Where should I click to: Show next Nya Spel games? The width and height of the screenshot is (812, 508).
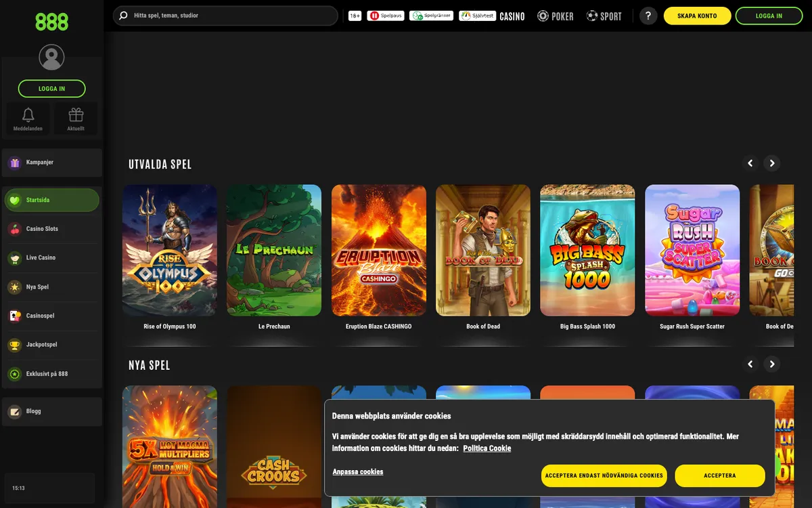pyautogui.click(x=772, y=364)
